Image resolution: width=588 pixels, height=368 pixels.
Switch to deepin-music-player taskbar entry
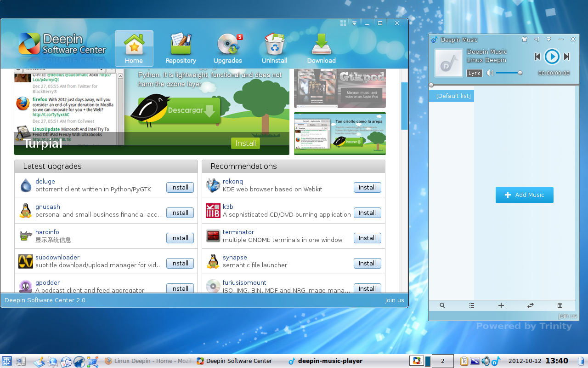[x=325, y=361]
